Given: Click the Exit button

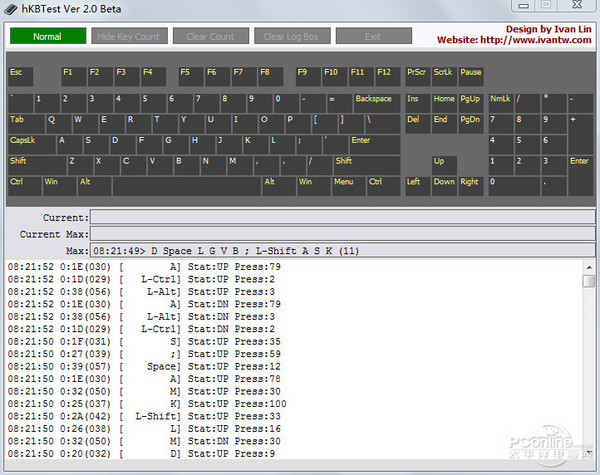Looking at the screenshot, I should click(374, 36).
